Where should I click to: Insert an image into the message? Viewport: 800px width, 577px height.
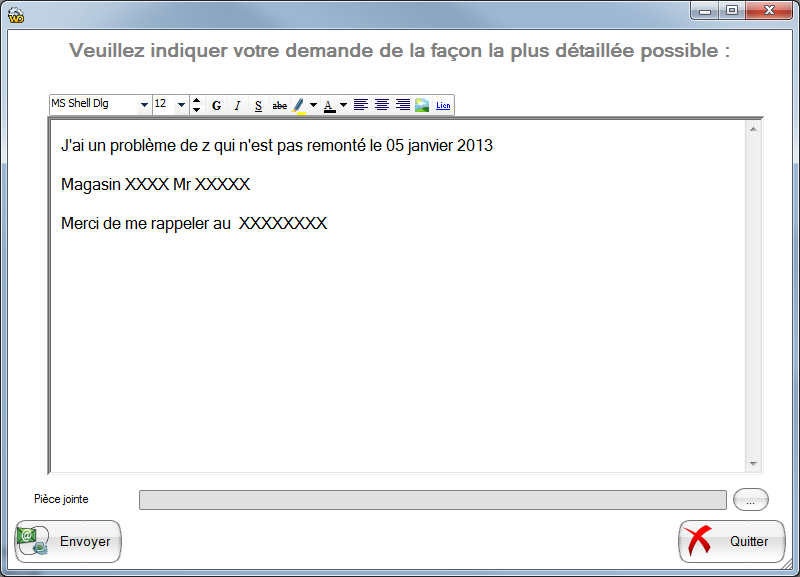coord(422,104)
